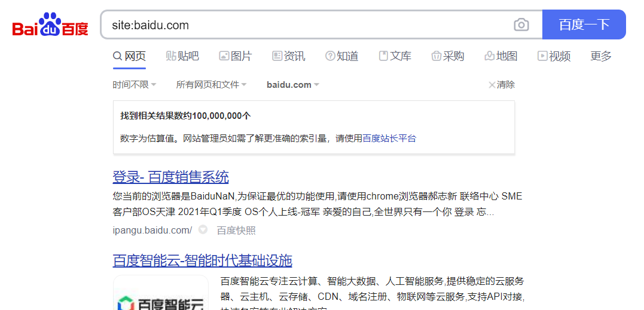Click the Baidu logo
The height and width of the screenshot is (310, 644).
(50, 24)
